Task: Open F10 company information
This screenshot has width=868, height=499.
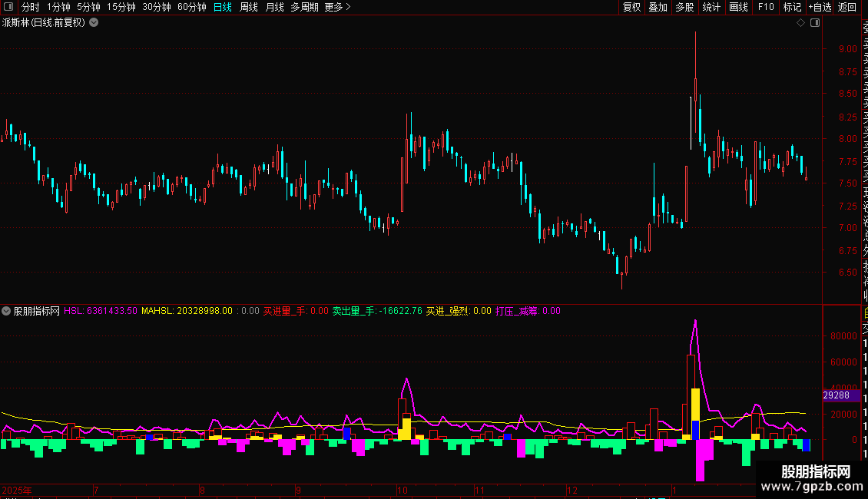Action: (x=766, y=7)
